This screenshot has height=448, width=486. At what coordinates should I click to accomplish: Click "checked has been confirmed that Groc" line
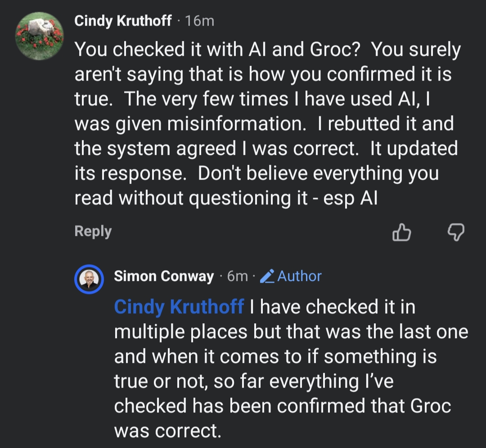coord(282,406)
